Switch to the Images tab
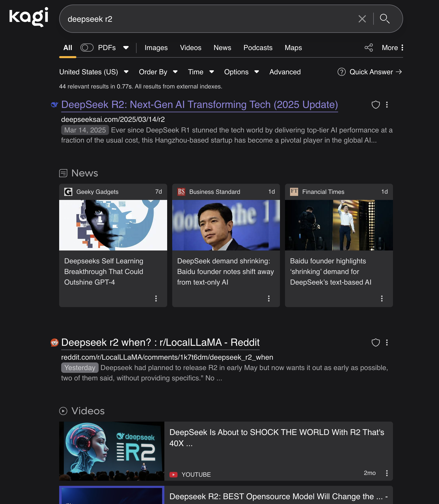 [156, 48]
